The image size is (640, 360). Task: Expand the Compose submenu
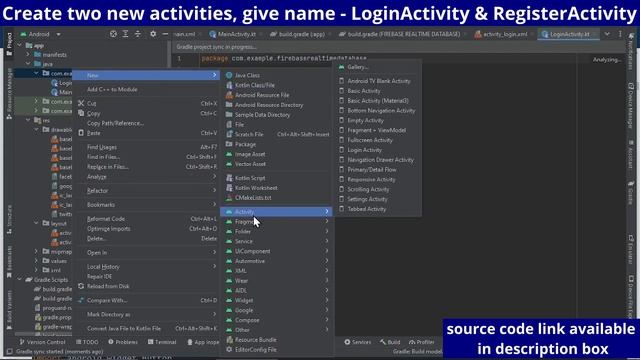277,320
